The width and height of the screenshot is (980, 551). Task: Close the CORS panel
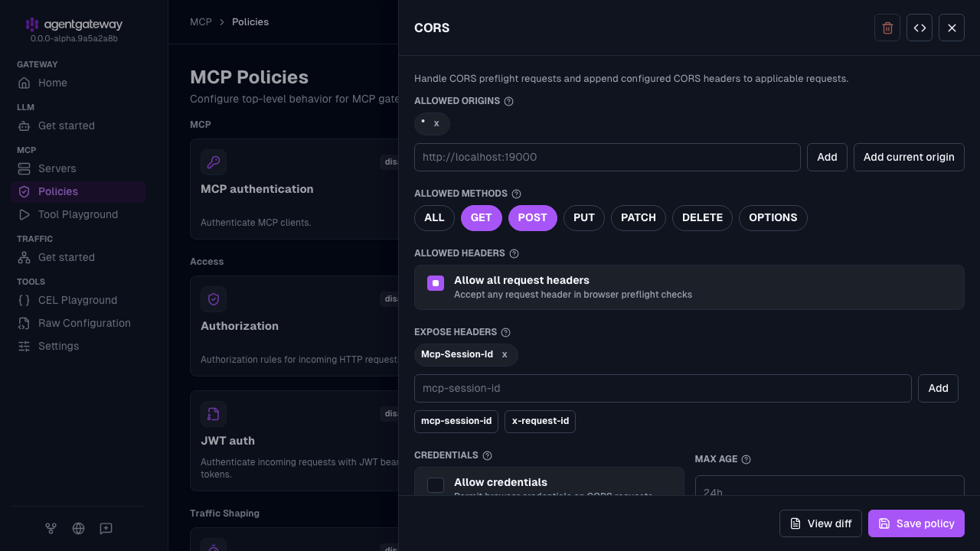click(952, 28)
